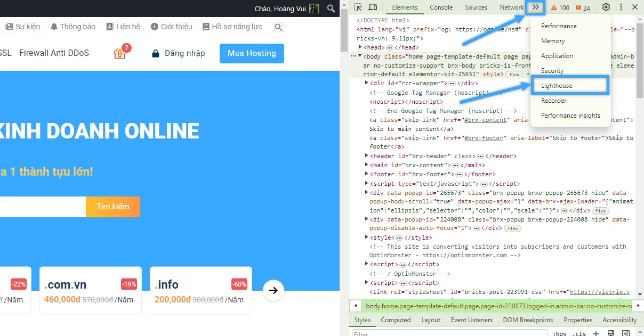Toggle the device toolbar icon
The image size is (644, 336).
point(373,7)
